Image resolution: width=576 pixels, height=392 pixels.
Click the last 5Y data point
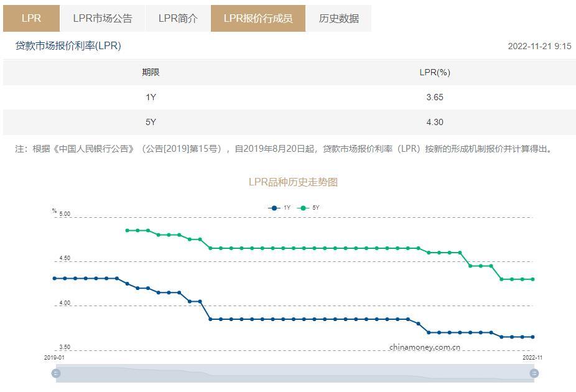[x=532, y=279]
